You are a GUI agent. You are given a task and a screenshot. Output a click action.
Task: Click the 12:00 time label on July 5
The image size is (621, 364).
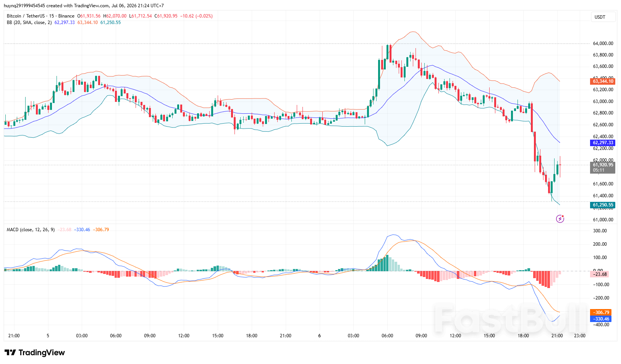[x=184, y=336]
